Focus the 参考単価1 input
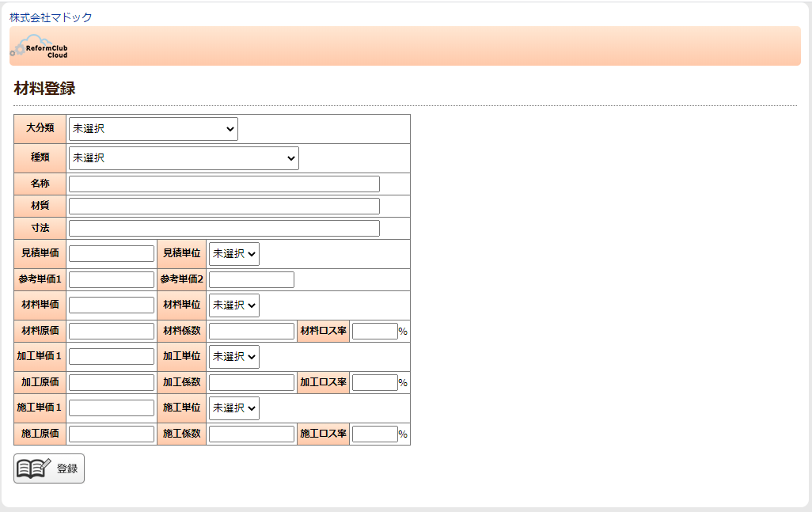This screenshot has width=812, height=512. 112,280
